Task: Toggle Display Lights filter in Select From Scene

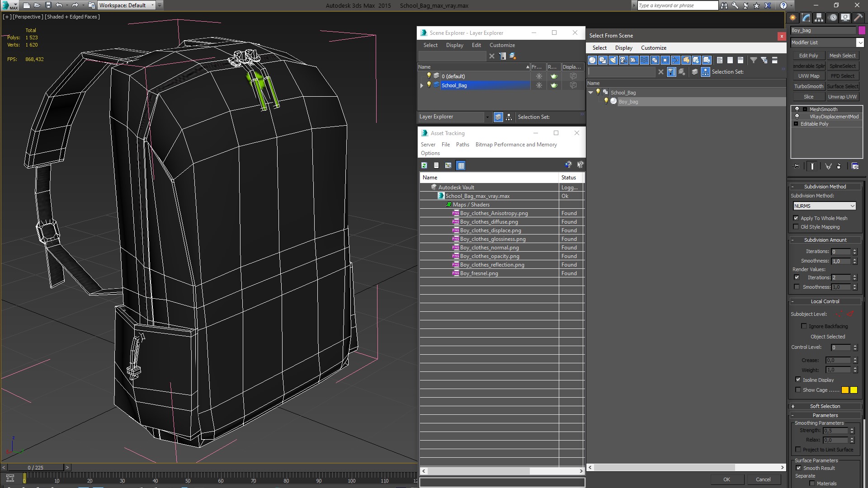Action: pyautogui.click(x=613, y=60)
